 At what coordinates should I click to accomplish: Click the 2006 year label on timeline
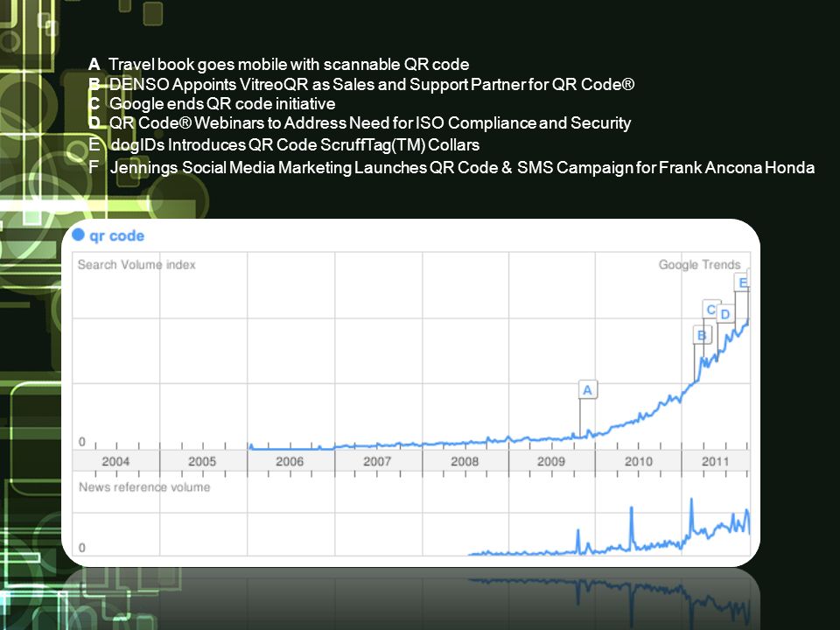[290, 461]
